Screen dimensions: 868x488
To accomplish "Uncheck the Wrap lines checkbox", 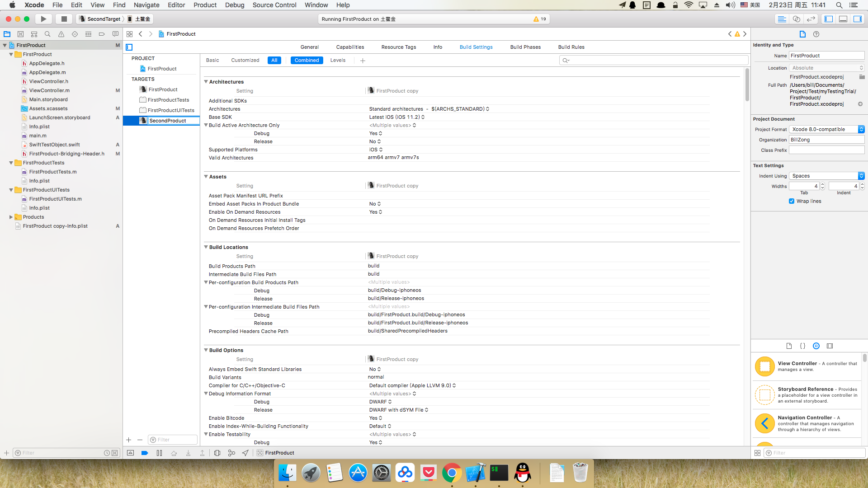I will [792, 201].
